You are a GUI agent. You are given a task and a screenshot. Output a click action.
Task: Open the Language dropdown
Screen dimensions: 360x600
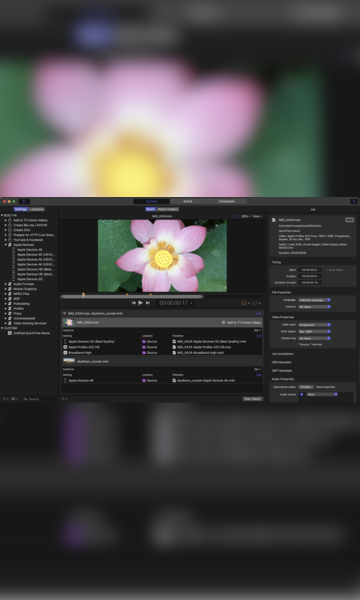point(314,300)
